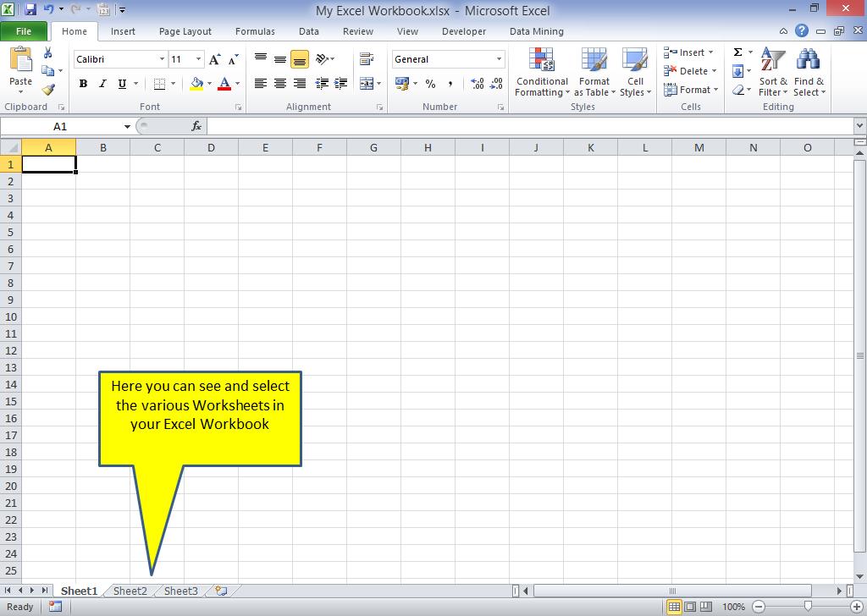Switch to the Formulas tab
The height and width of the screenshot is (616, 867).
point(255,31)
